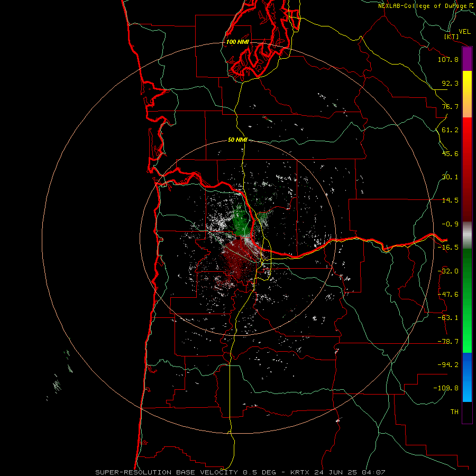Viewport: 476px width, 476px height.
Task: Click the 24 JUN 25 04:07 timestamp
Action: 350,472
